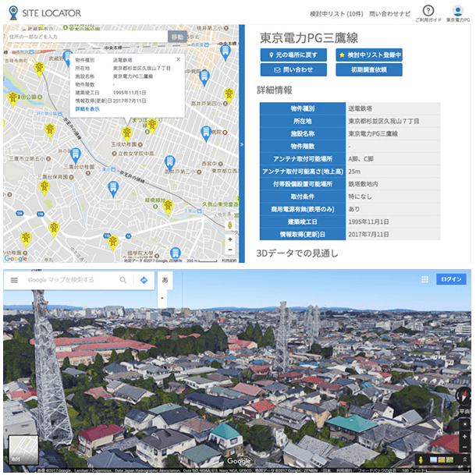
Task: Zoom out on the 3D map view
Action: coord(464,448)
